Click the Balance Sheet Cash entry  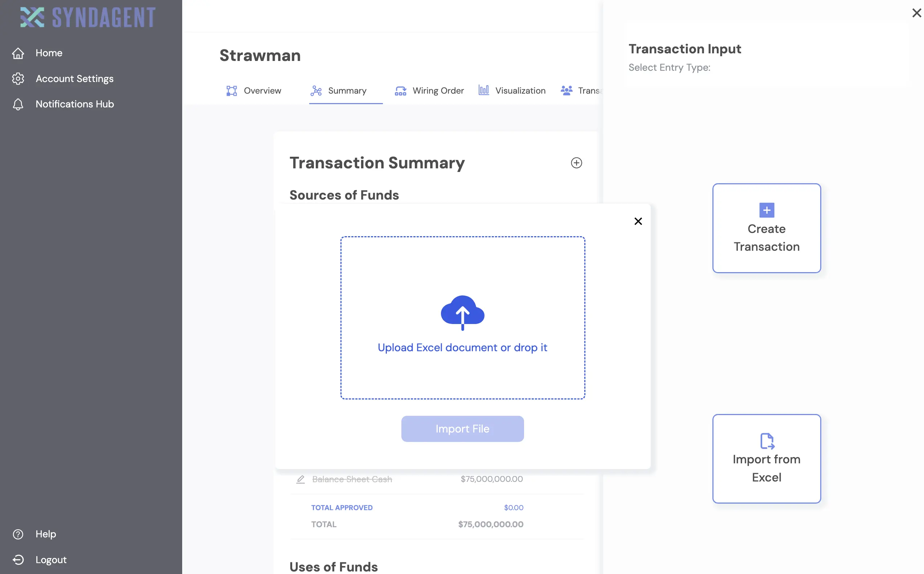[x=352, y=479]
